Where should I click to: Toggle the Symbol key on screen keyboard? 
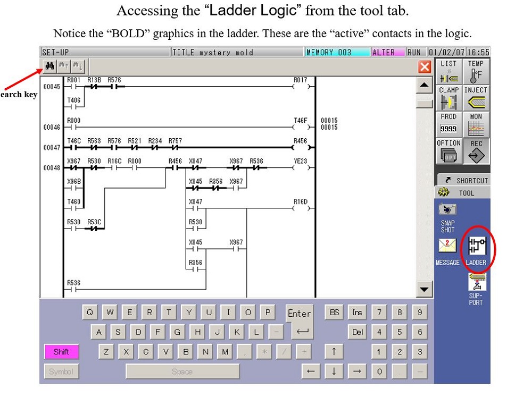61,371
